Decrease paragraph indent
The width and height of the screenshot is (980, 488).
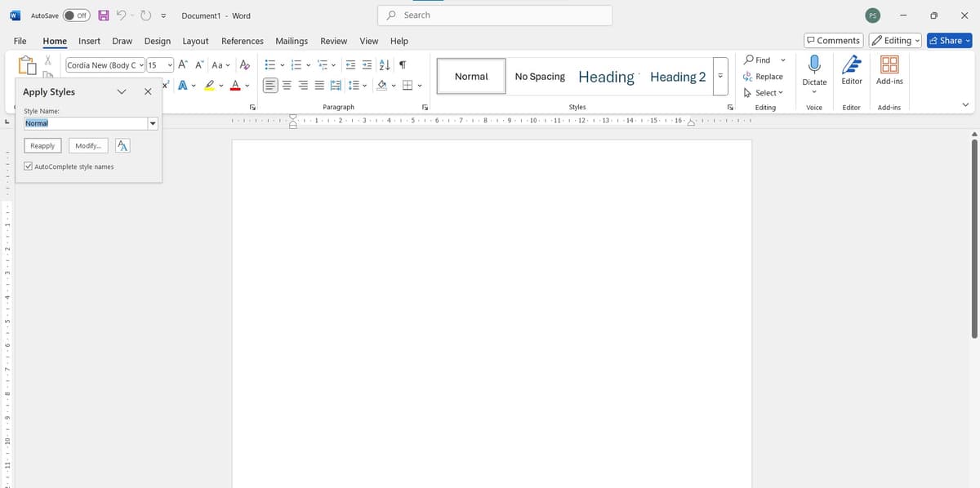[x=350, y=64]
